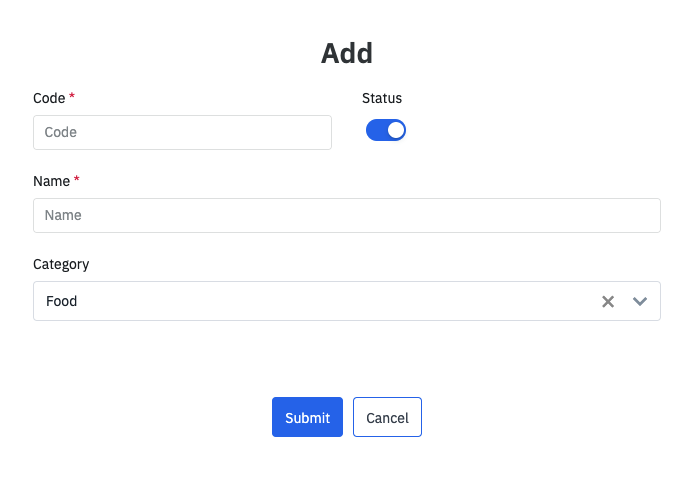
Task: Click the Name field label
Action: click(52, 181)
